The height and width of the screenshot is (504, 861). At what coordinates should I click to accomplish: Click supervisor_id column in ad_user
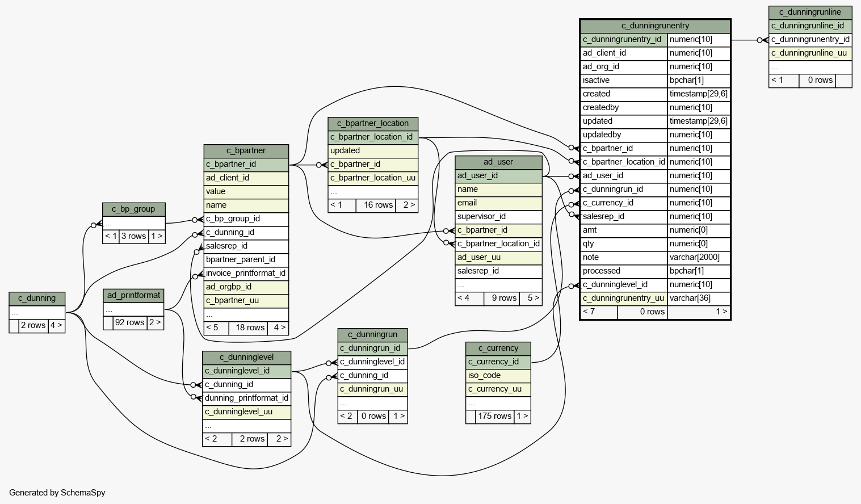pos(498,216)
